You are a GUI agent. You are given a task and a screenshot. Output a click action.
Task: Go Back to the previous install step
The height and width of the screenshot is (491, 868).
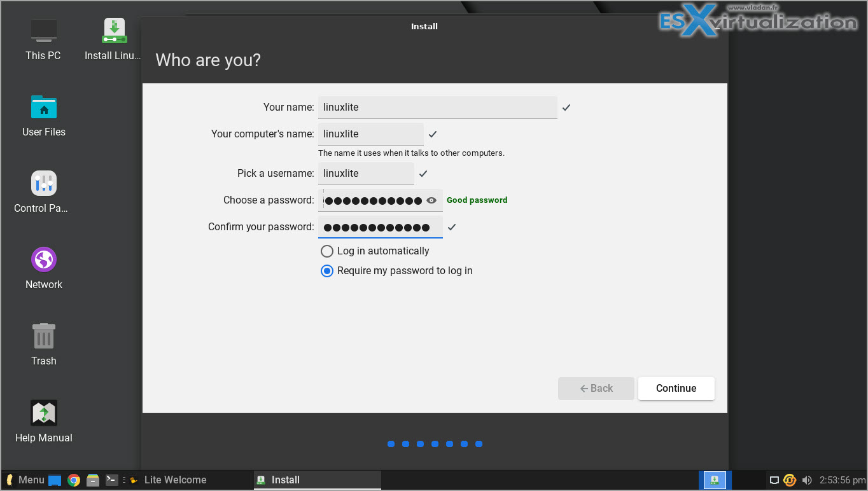click(596, 388)
